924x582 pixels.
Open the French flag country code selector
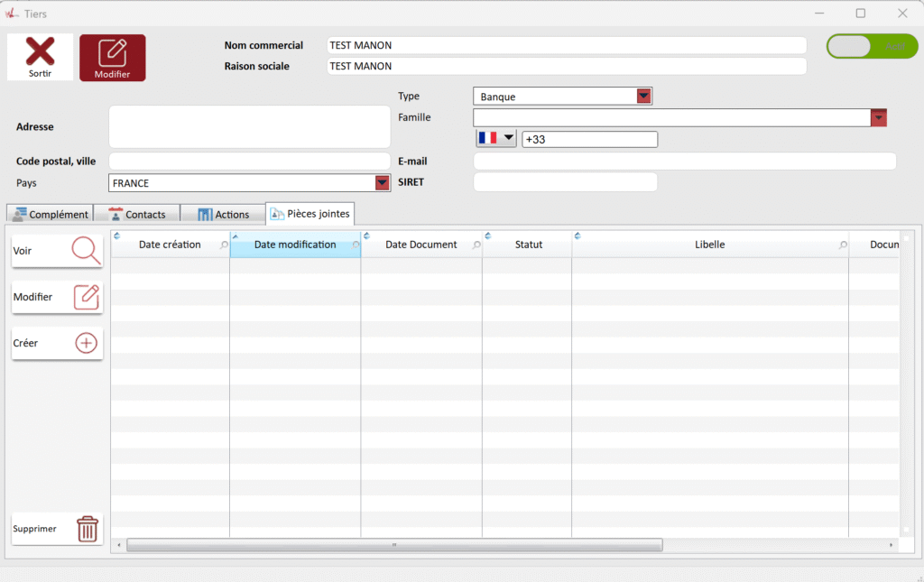[x=496, y=138]
